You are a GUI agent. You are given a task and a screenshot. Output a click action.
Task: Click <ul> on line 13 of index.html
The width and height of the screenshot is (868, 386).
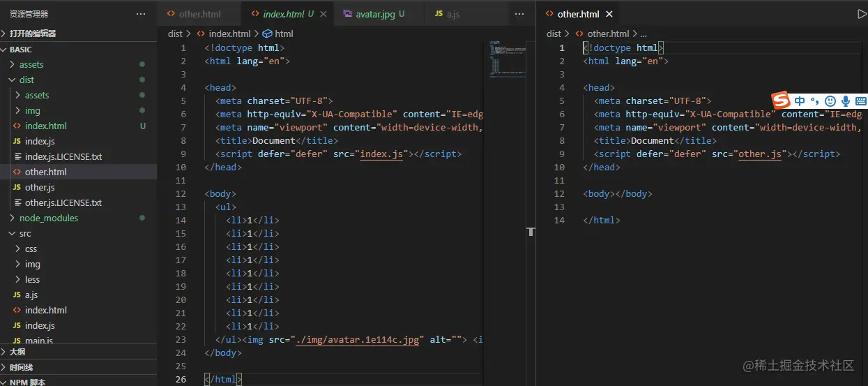(226, 207)
